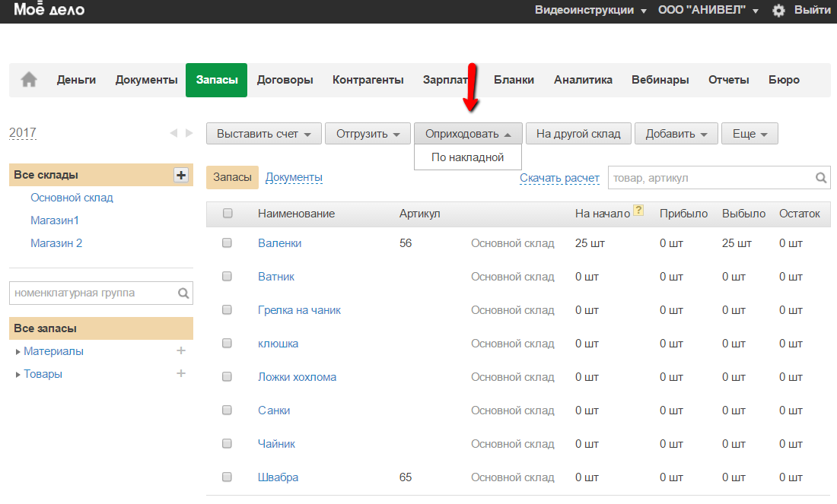The height and width of the screenshot is (504, 837).
Task: Expand the Материалы tree group
Action: [18, 352]
